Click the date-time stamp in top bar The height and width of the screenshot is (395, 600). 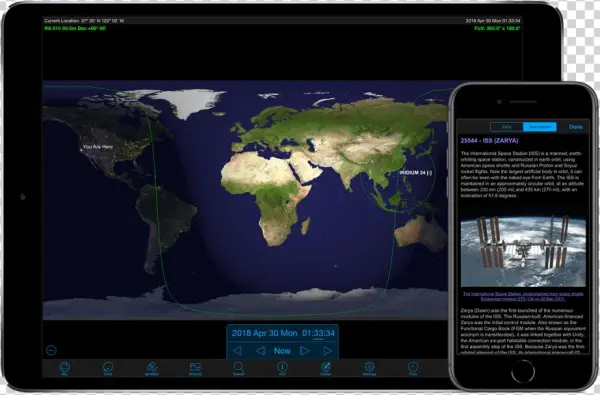click(x=493, y=21)
